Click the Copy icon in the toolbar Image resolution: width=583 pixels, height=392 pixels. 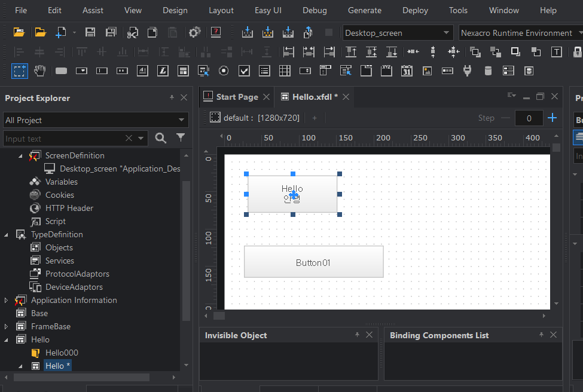(x=152, y=33)
